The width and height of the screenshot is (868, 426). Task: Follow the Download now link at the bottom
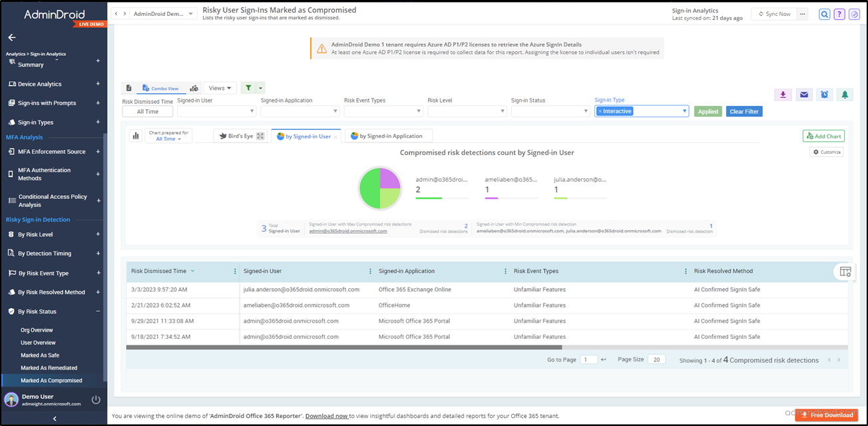pyautogui.click(x=327, y=415)
